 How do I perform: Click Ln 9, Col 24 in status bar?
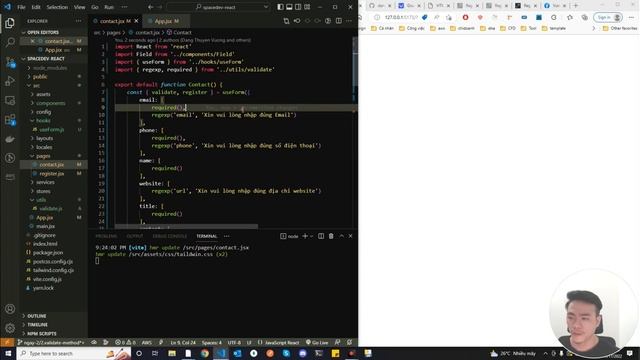point(183,342)
